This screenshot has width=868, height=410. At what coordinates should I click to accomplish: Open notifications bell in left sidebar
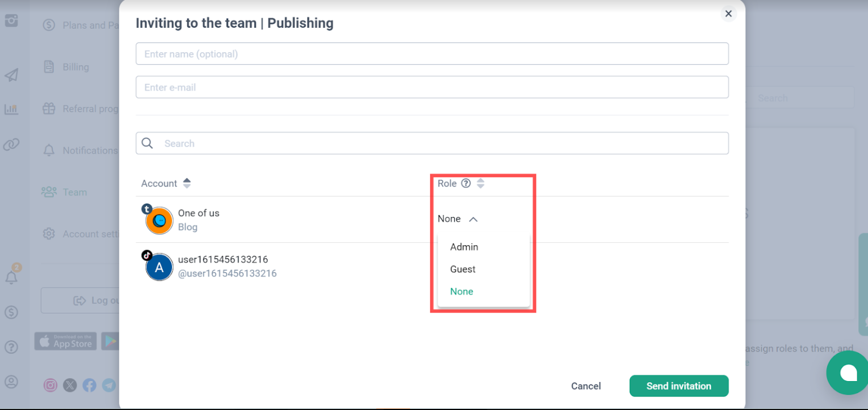click(x=11, y=277)
